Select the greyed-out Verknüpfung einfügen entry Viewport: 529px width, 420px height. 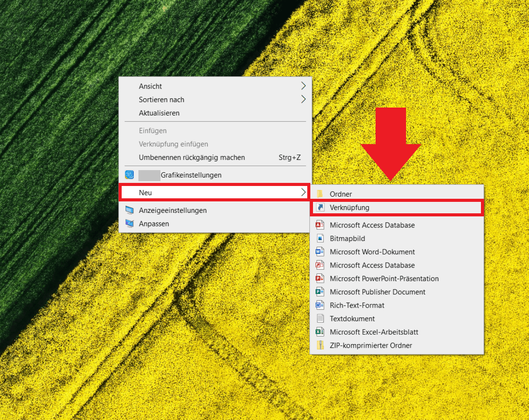(173, 144)
